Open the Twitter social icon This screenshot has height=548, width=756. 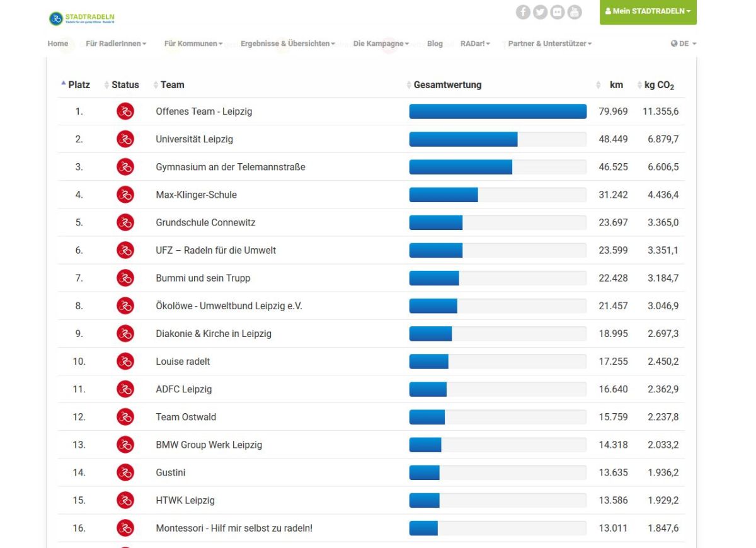click(x=540, y=12)
